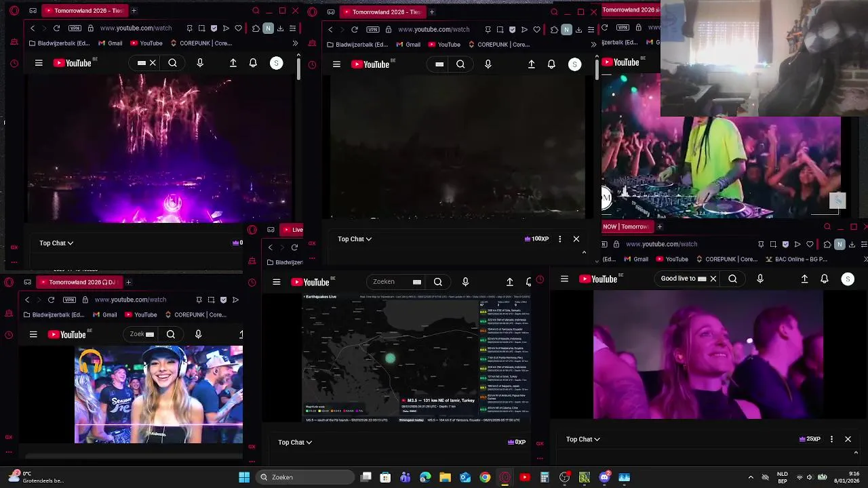Image resolution: width=868 pixels, height=488 pixels.
Task: Click search-tabs magnifier in fireworks window title bar
Action: (x=256, y=11)
